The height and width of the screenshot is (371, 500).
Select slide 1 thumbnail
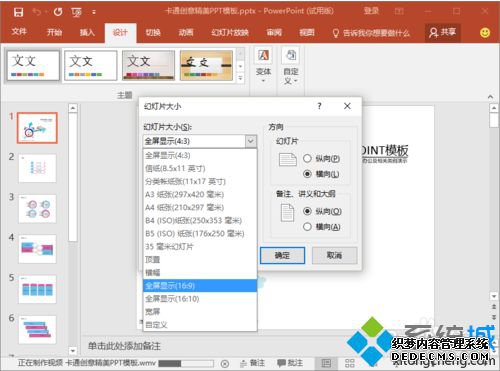click(37, 128)
